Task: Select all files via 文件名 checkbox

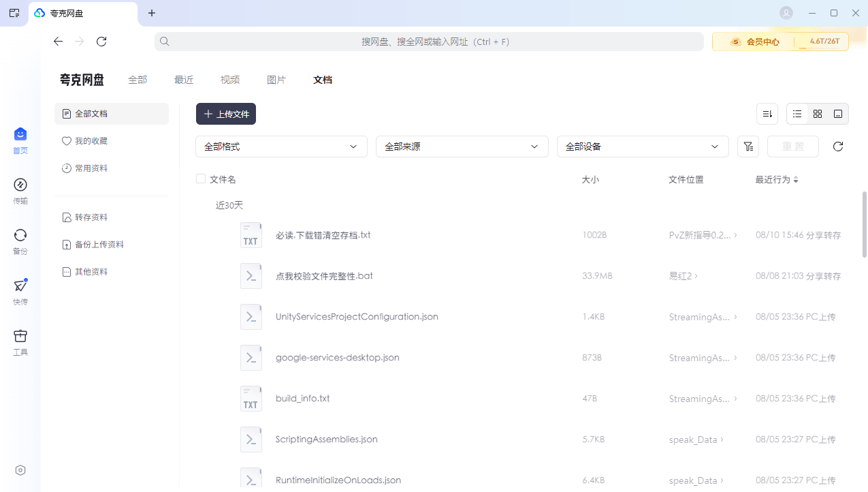Action: (201, 178)
